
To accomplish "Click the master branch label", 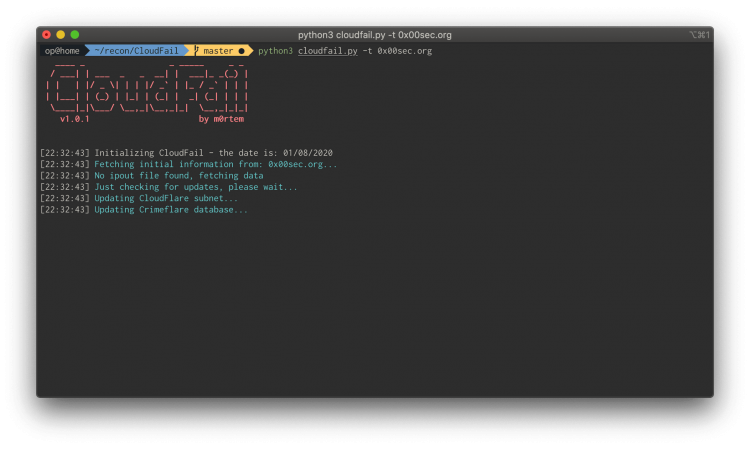I will 218,51.
